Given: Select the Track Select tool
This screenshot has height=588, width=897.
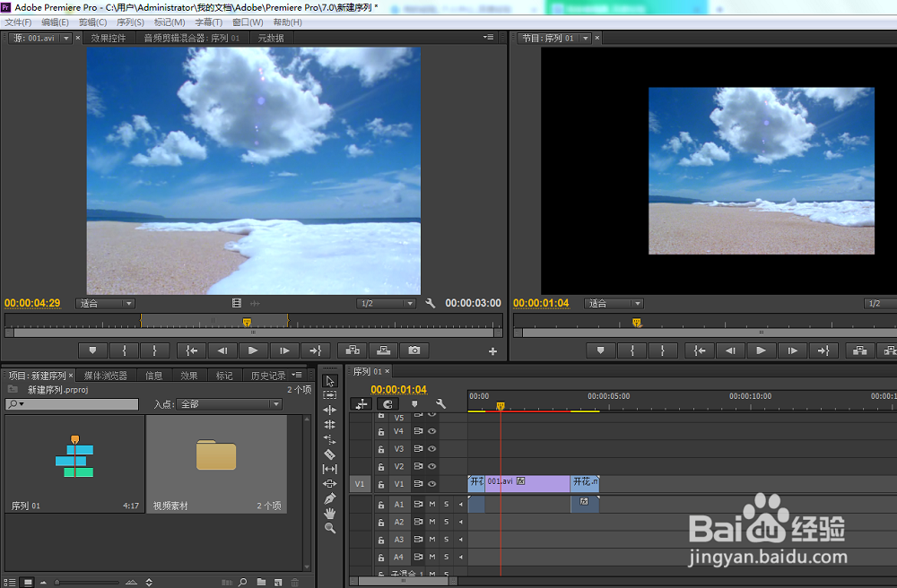Looking at the screenshot, I should [x=330, y=395].
